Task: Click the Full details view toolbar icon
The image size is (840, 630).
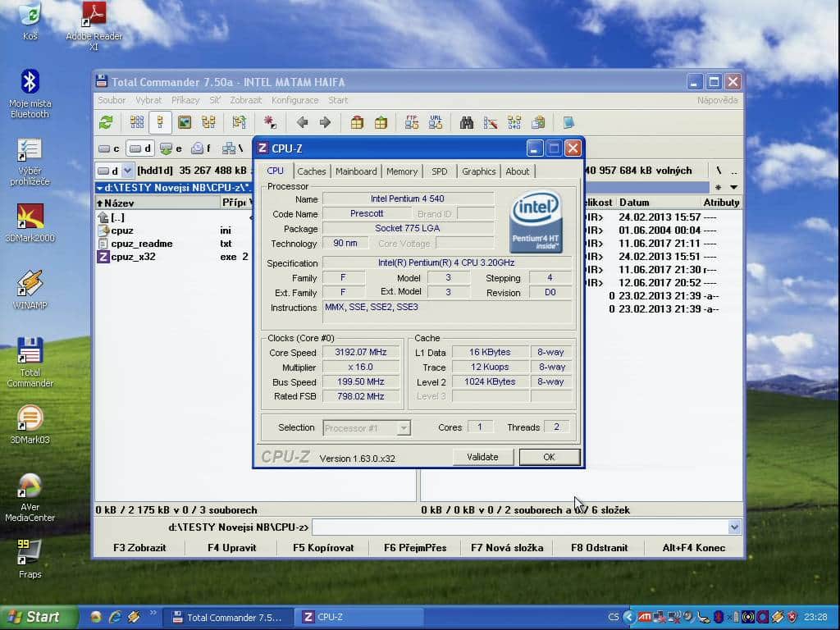Action: coord(160,123)
